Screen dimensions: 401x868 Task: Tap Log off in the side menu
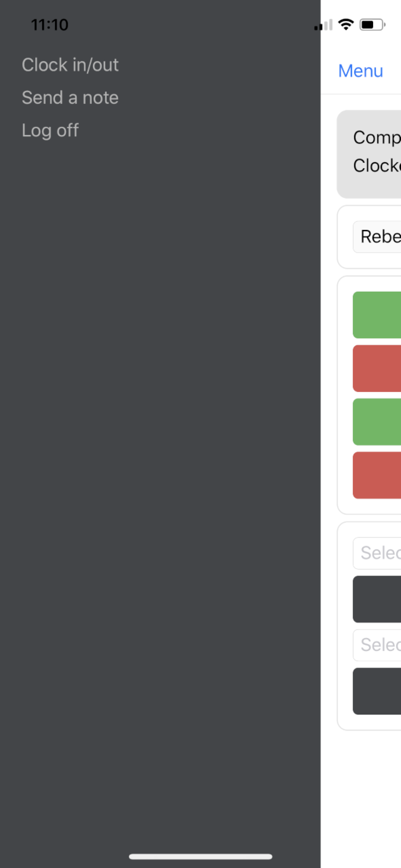(50, 131)
